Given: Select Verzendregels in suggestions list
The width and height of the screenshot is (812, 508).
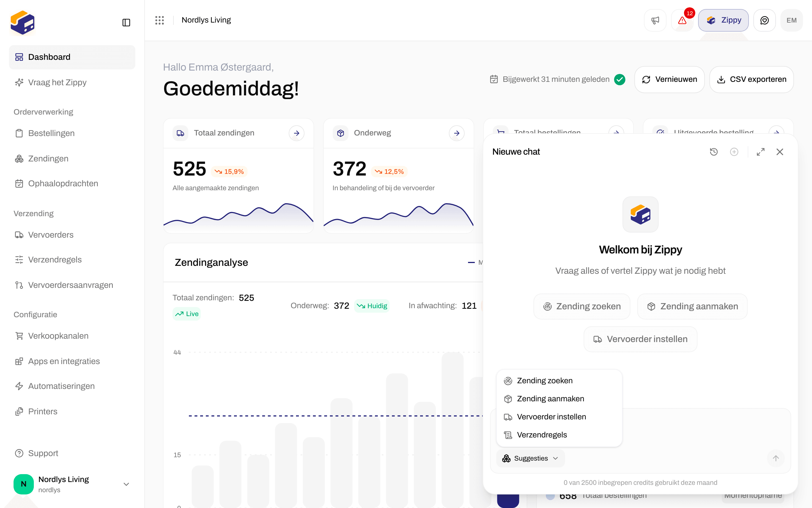Looking at the screenshot, I should (x=559, y=435).
